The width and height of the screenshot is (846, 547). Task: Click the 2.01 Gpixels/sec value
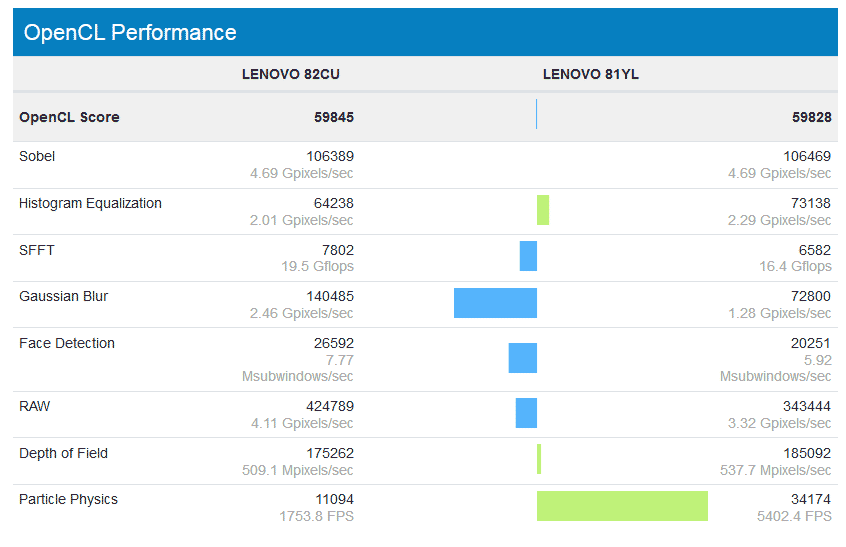coord(302,220)
